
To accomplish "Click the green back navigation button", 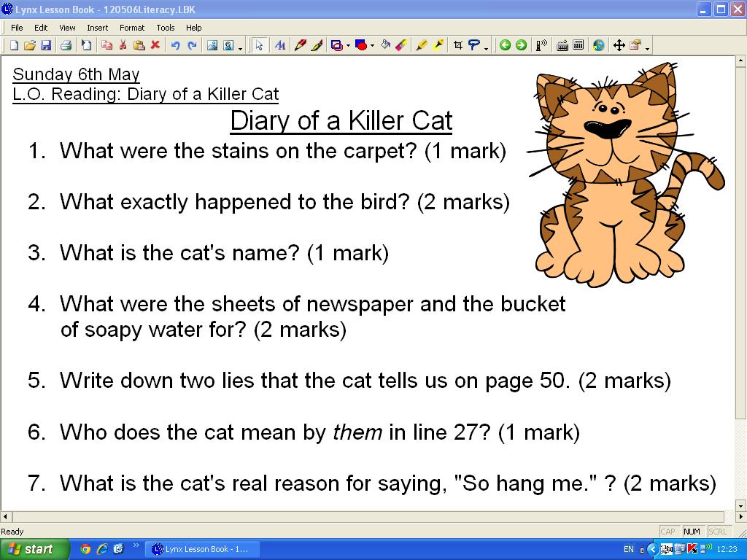I will (x=506, y=44).
